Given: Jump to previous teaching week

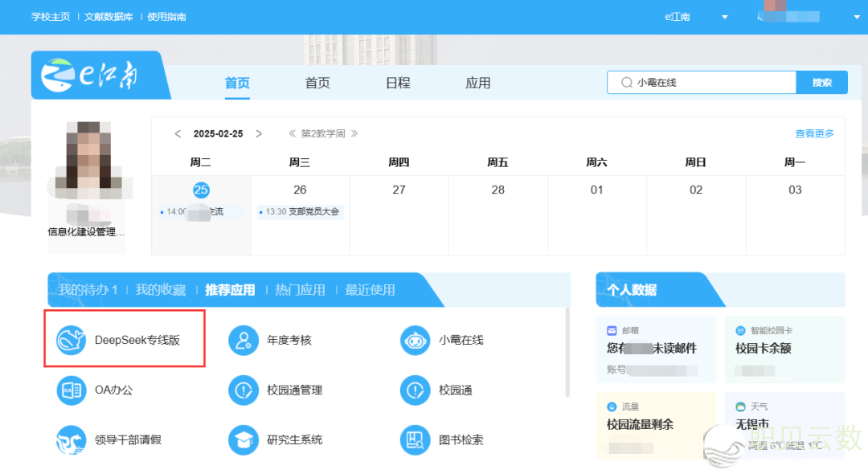Looking at the screenshot, I should click(x=293, y=134).
